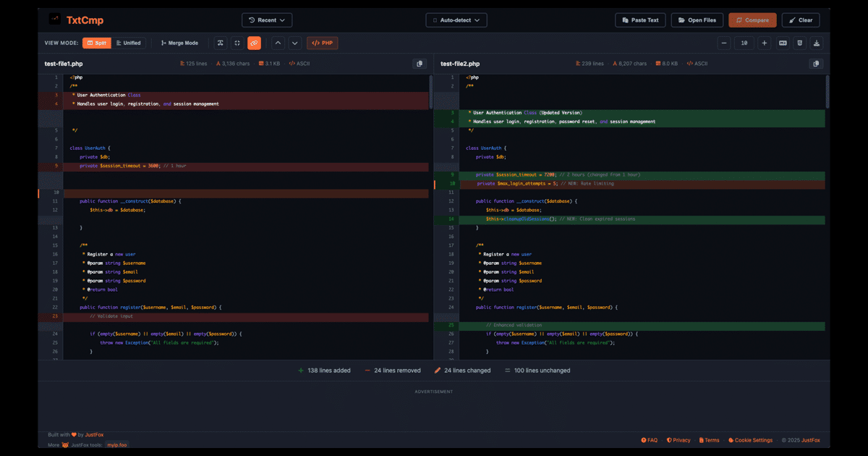This screenshot has width=868, height=456.
Task: Keep Split view mode enabled
Action: coord(98,43)
